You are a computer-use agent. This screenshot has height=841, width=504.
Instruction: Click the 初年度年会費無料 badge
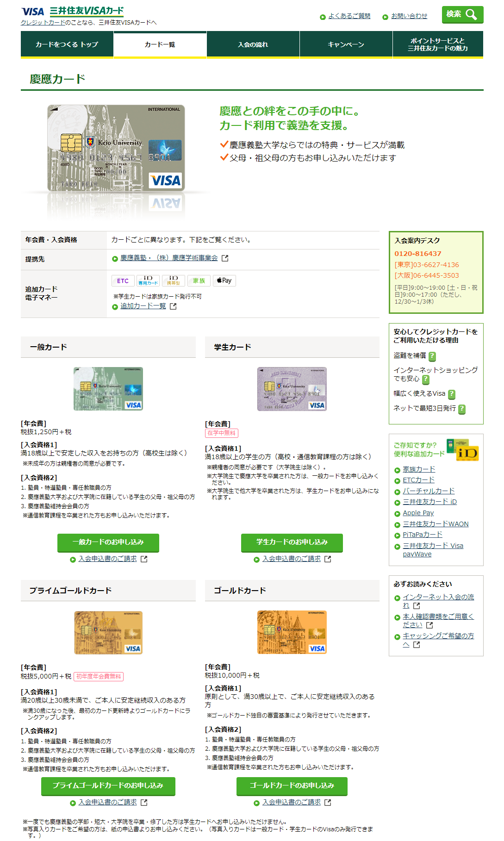(x=99, y=677)
